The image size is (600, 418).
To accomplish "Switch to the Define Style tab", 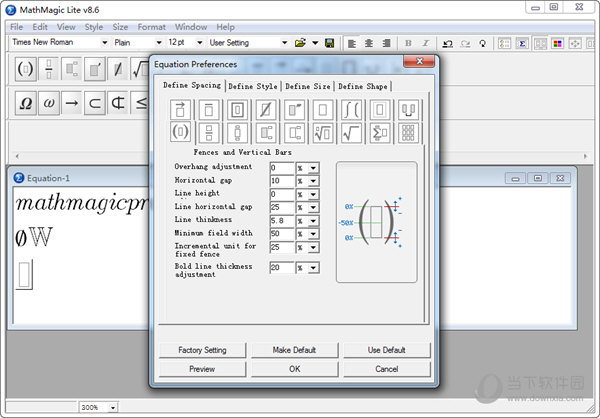I will [x=253, y=86].
